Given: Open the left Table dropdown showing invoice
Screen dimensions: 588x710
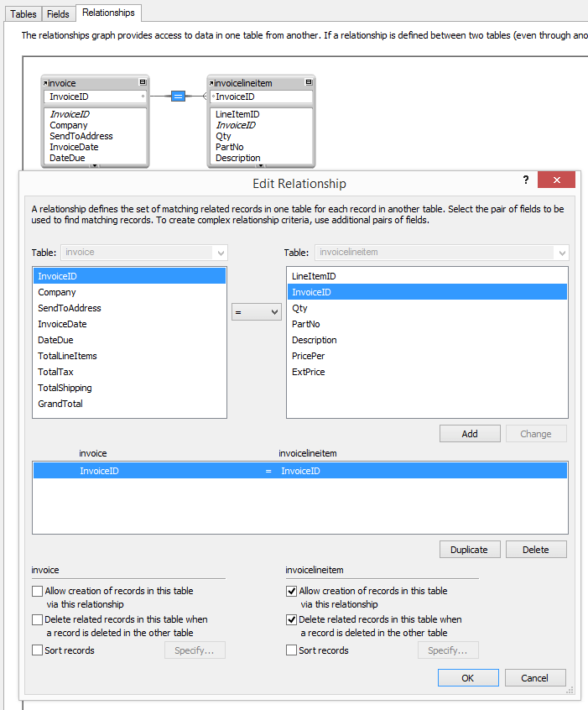Looking at the screenshot, I should 144,253.
